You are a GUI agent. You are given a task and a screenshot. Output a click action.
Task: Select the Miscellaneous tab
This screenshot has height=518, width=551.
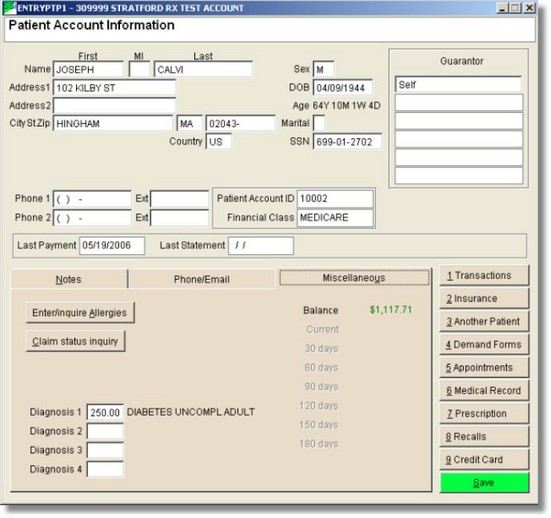(354, 278)
